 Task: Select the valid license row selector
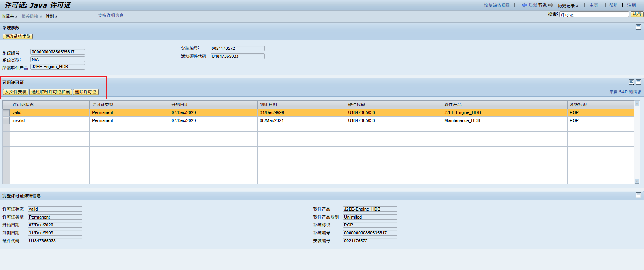(6, 113)
